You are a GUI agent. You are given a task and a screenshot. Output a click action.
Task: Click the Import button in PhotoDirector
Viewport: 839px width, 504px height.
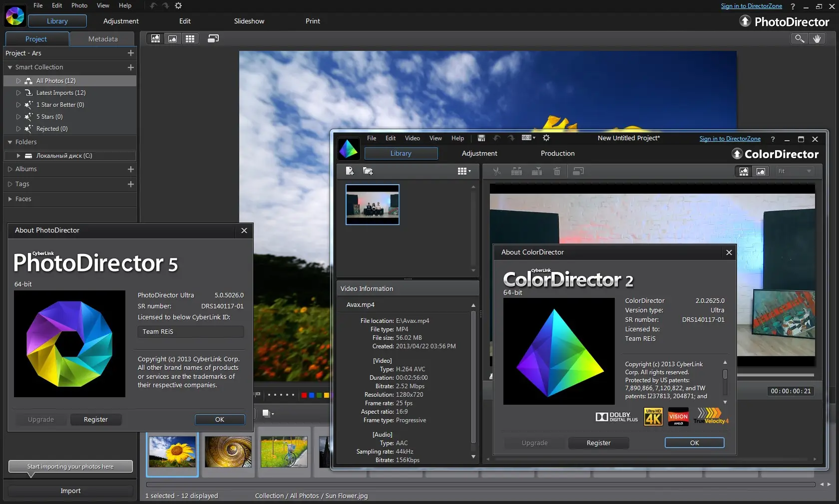point(70,491)
